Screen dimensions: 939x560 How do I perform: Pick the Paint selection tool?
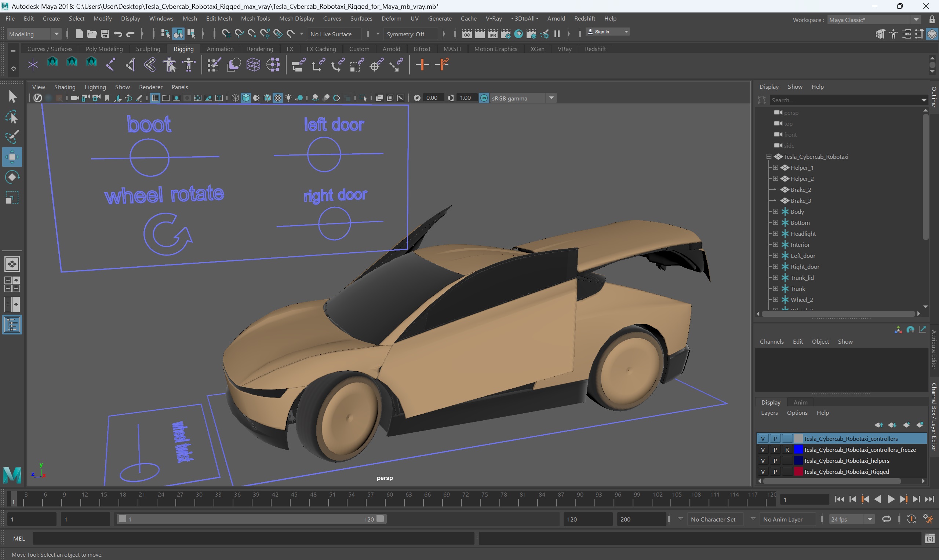click(x=12, y=137)
